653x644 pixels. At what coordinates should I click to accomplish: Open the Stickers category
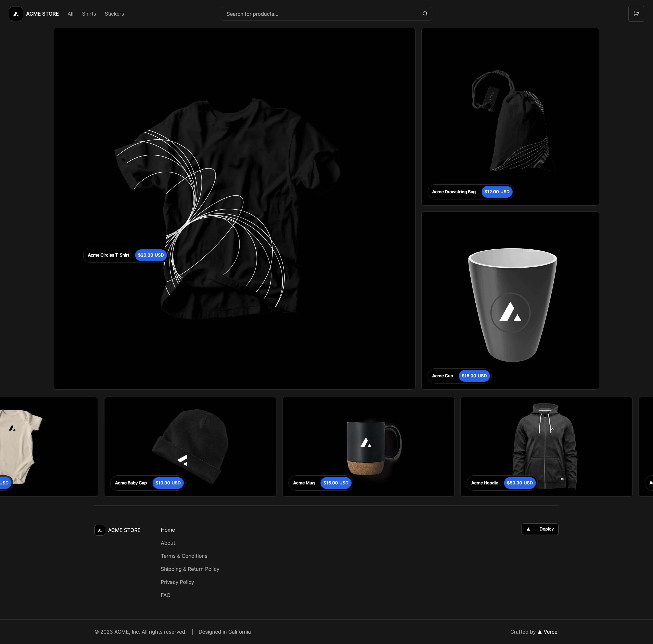pyautogui.click(x=114, y=14)
